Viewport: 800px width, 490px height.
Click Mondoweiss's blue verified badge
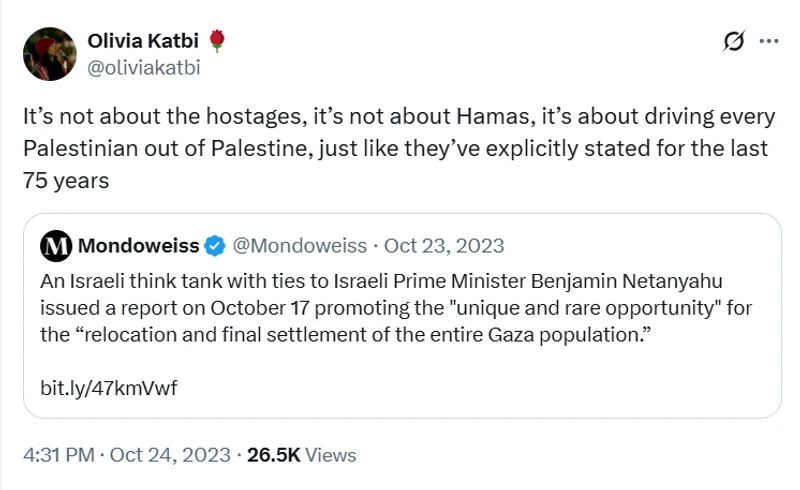pos(215,245)
